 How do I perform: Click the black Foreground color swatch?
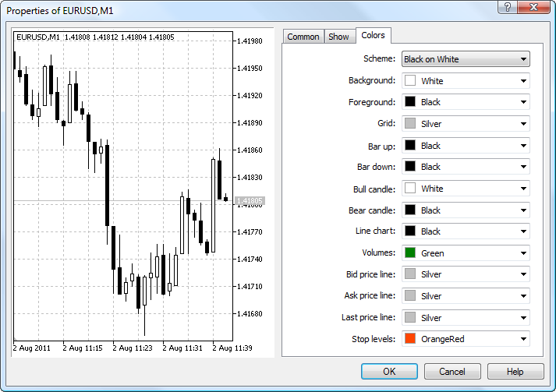tap(410, 102)
